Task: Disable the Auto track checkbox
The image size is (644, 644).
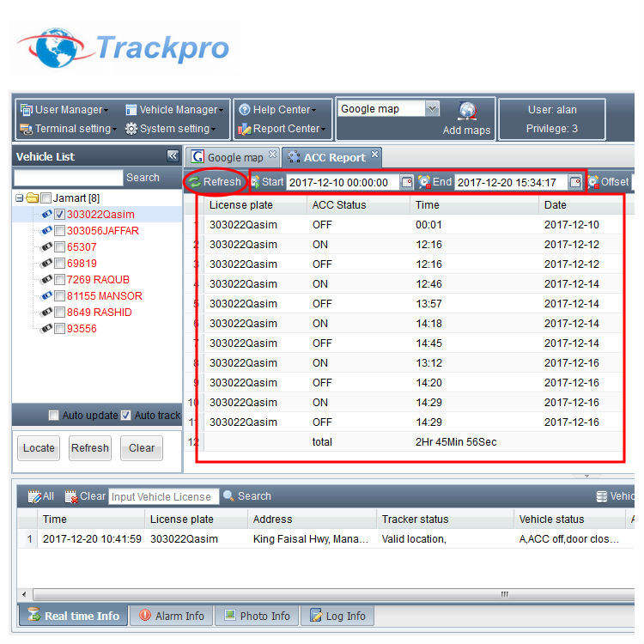Action: coord(125,416)
